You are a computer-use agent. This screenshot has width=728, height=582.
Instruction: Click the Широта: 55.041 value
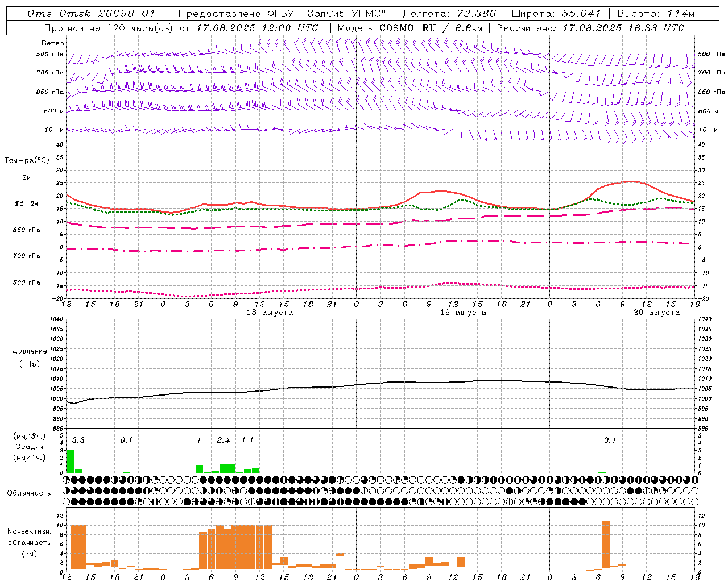556,14
